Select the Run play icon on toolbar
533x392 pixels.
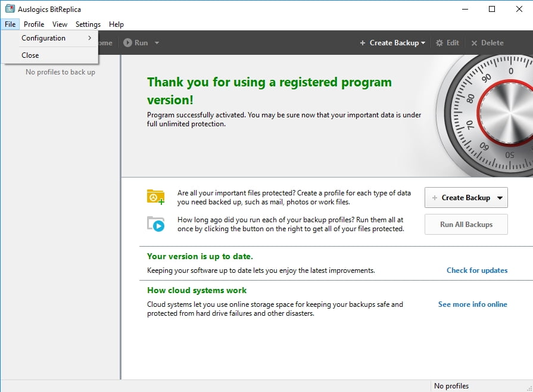[x=127, y=42]
